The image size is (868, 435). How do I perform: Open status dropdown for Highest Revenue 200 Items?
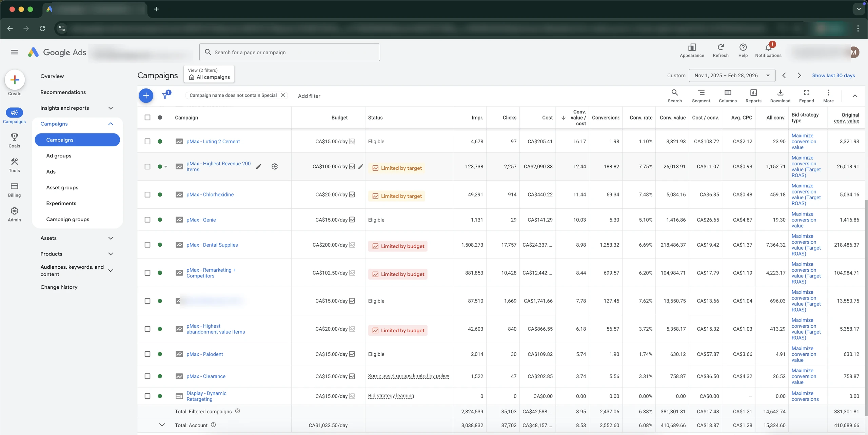[166, 166]
